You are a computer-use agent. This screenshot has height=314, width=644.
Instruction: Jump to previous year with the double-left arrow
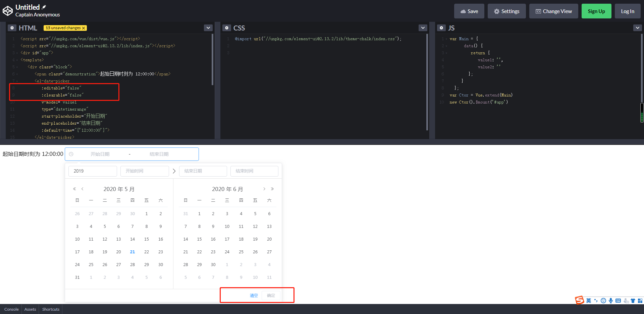click(x=74, y=189)
